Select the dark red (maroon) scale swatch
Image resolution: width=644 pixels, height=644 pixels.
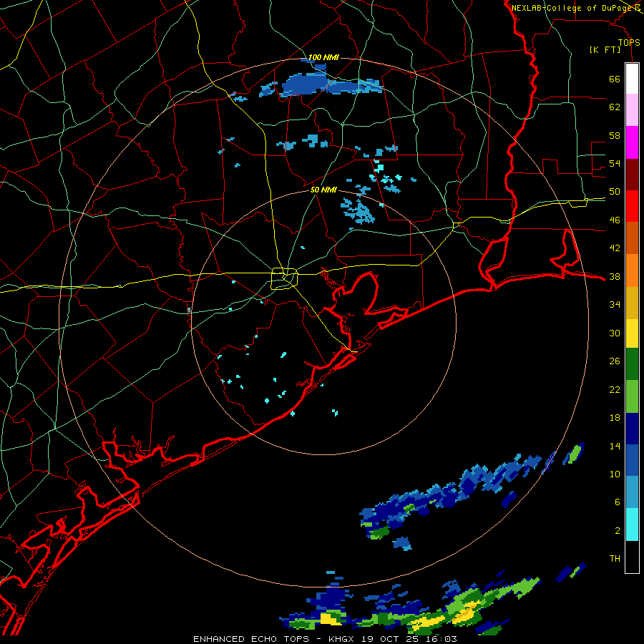(x=632, y=175)
